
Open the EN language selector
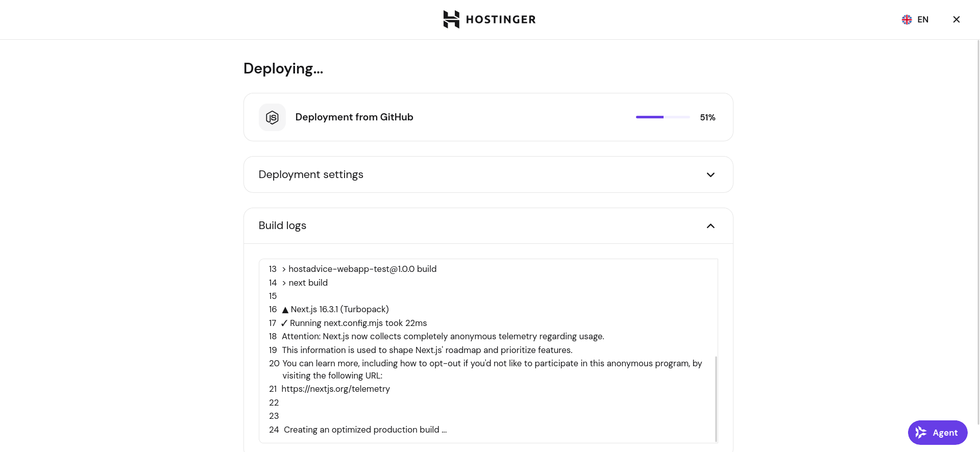(915, 19)
